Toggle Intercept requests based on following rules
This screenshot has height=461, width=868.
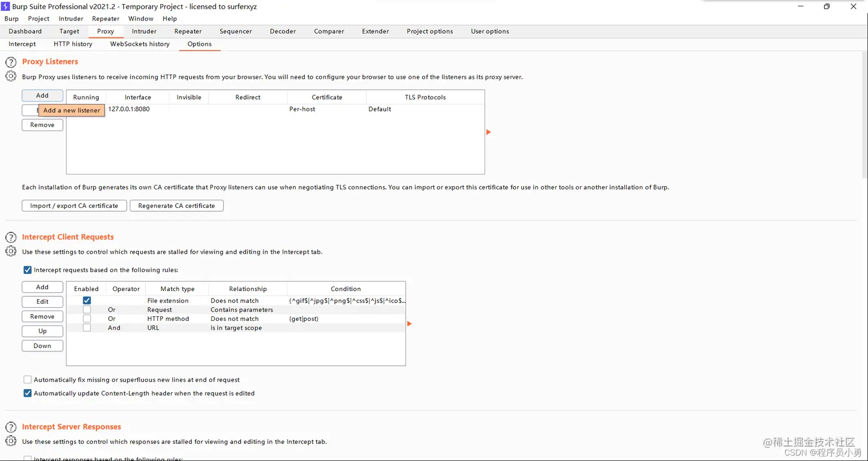(28, 270)
